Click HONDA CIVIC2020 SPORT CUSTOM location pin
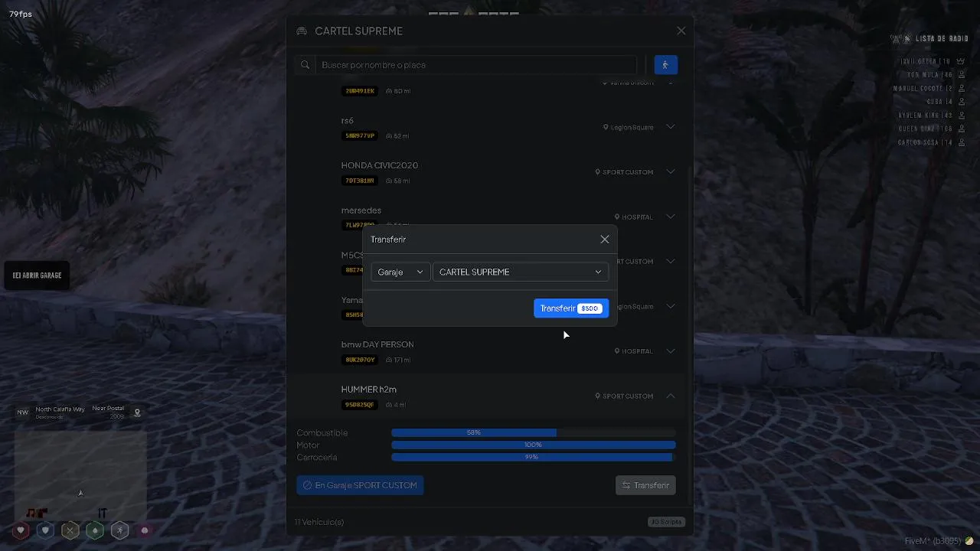Image resolution: width=980 pixels, height=551 pixels. click(x=597, y=172)
